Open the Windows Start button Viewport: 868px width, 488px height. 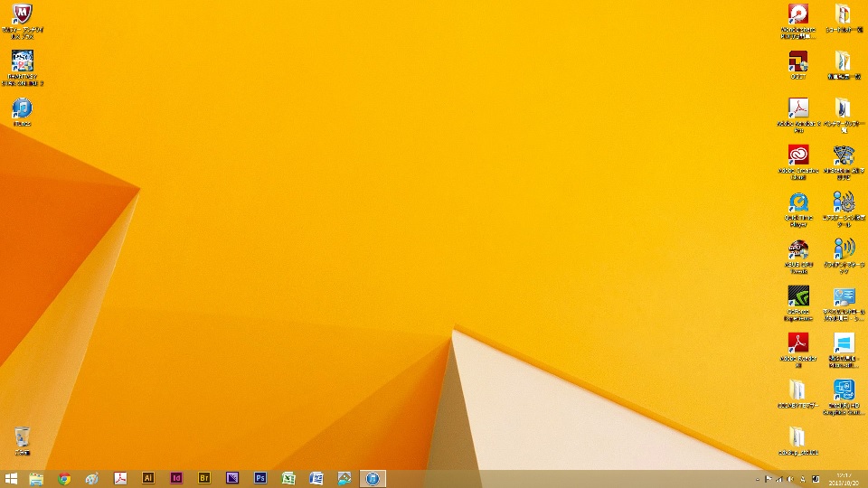click(x=12, y=478)
